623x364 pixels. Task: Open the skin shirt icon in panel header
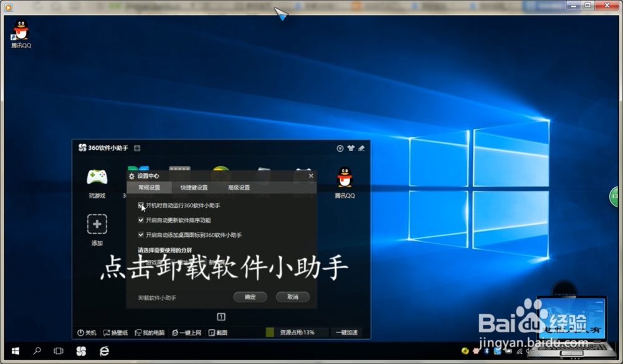point(351,148)
